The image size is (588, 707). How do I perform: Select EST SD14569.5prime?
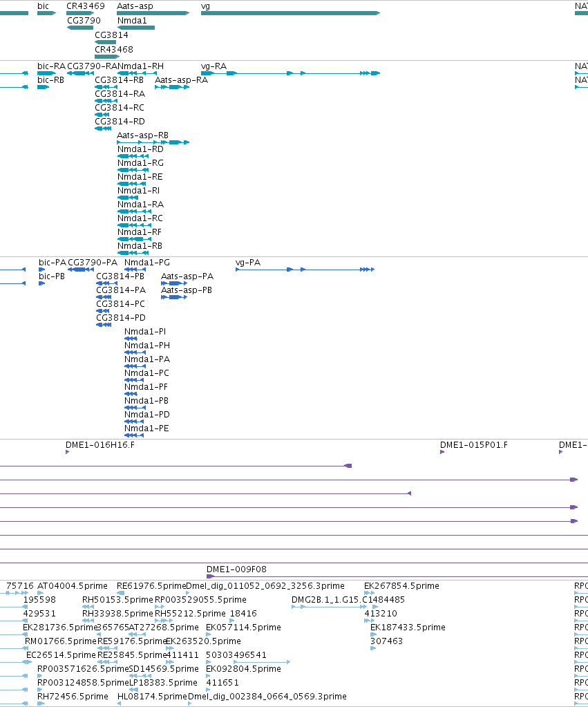point(164,669)
